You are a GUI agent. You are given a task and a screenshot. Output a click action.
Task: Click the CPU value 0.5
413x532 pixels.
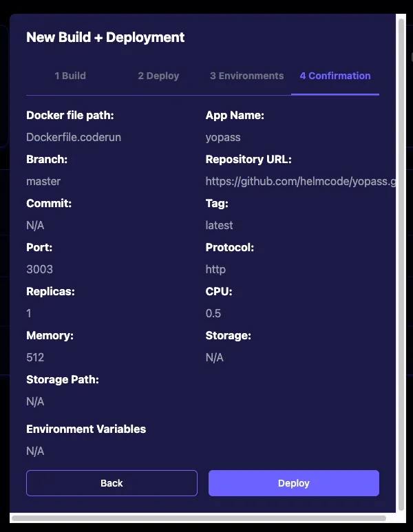coord(213,313)
